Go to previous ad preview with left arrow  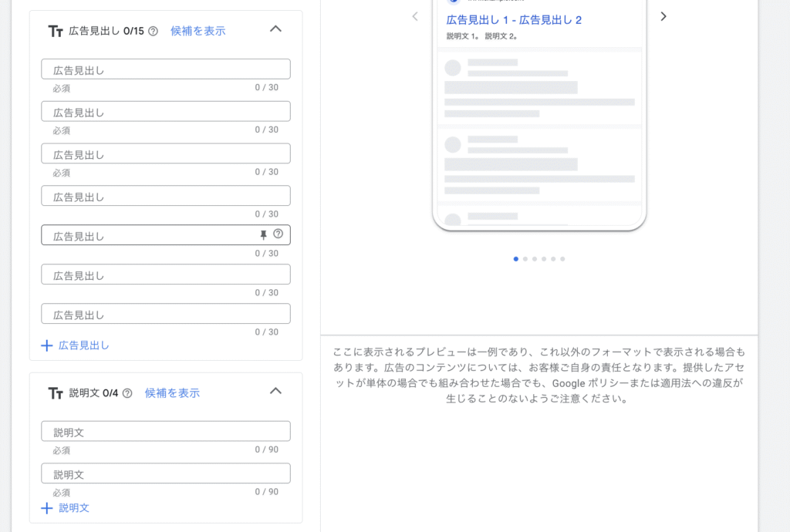point(415,16)
